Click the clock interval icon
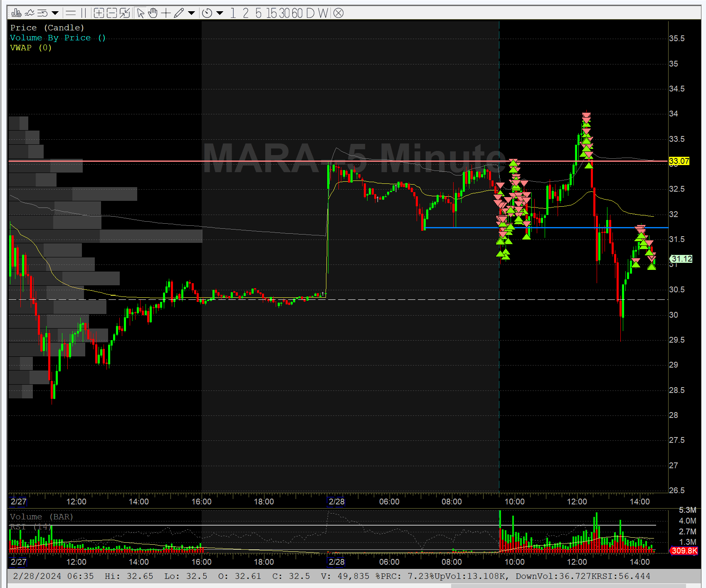Viewport: 706px width, 588px height. (207, 13)
